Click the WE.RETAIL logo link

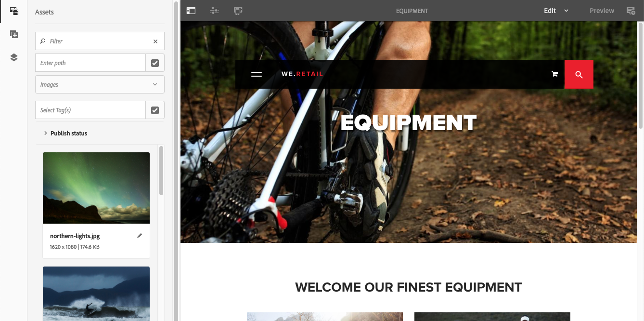coord(302,74)
